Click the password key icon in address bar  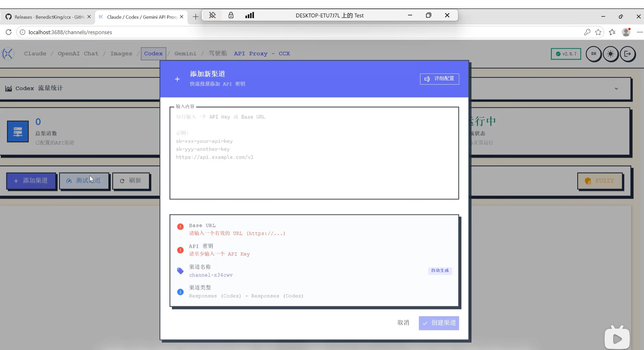point(587,32)
